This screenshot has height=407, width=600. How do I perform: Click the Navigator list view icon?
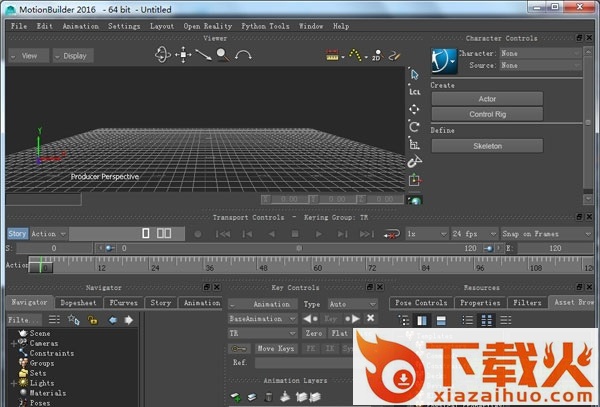click(x=54, y=319)
